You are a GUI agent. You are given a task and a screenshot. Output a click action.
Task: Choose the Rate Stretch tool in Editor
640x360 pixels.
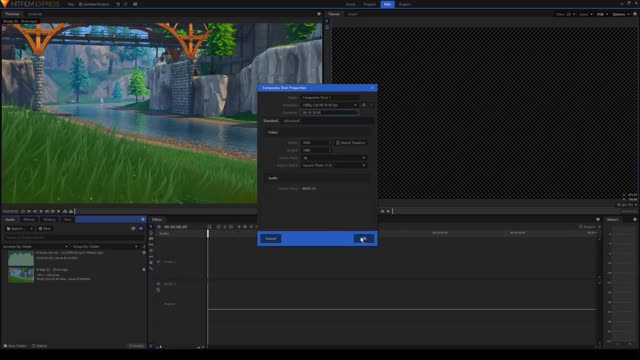pyautogui.click(x=151, y=262)
